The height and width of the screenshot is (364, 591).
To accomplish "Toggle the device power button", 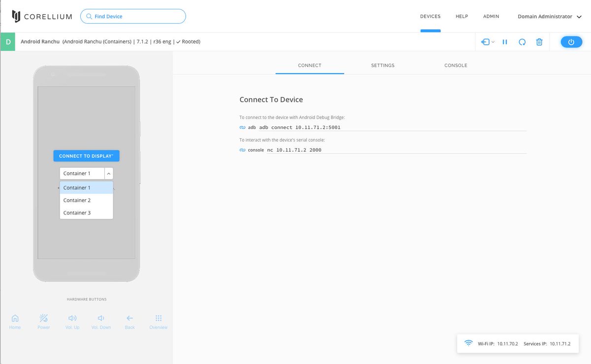I will pyautogui.click(x=571, y=42).
